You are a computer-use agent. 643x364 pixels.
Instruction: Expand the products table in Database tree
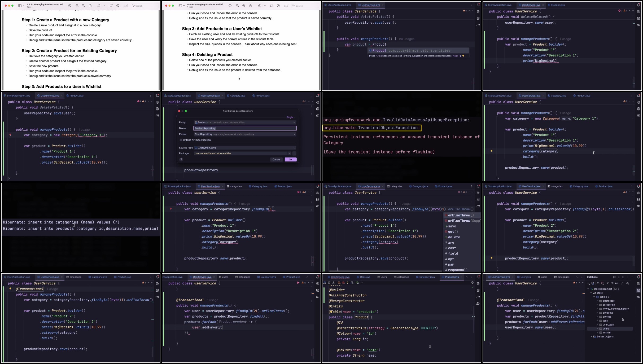click(597, 313)
